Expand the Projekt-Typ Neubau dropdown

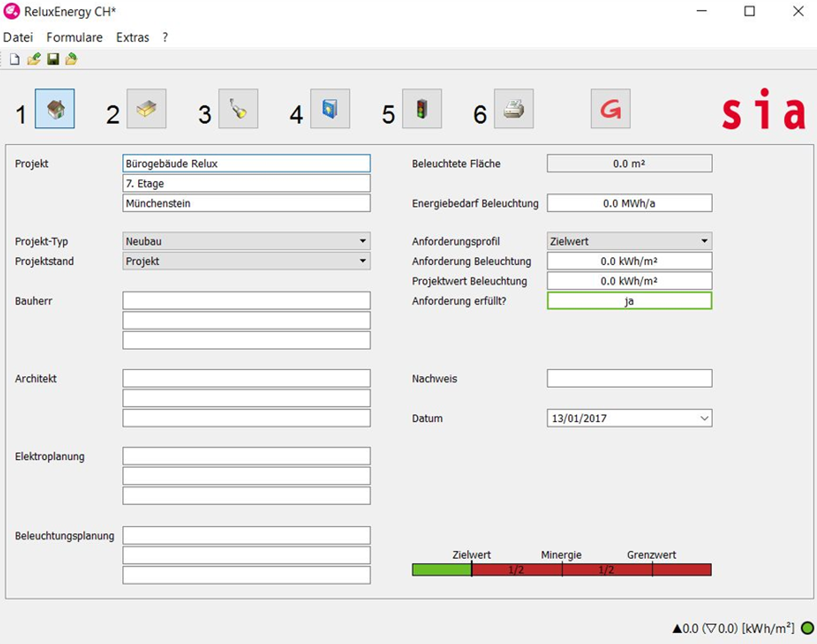[363, 241]
